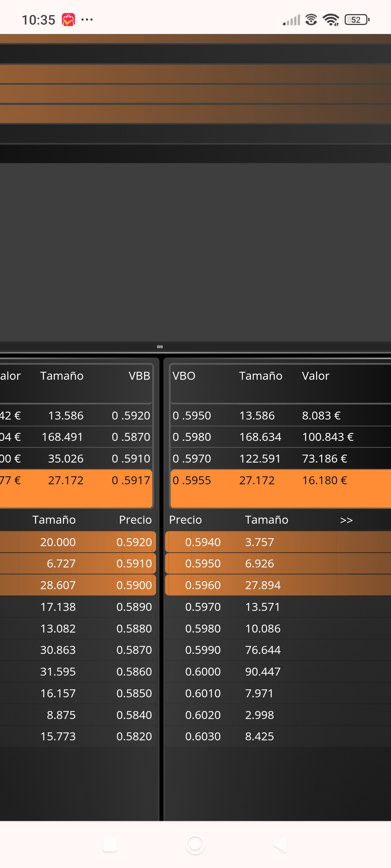Image resolution: width=391 pixels, height=868 pixels.
Task: Select bid size 28.607
Action: 58,585
